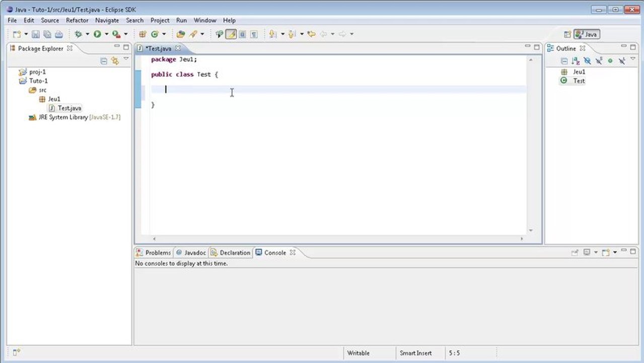Toggle Hide Static Members in Outline

pos(599,60)
